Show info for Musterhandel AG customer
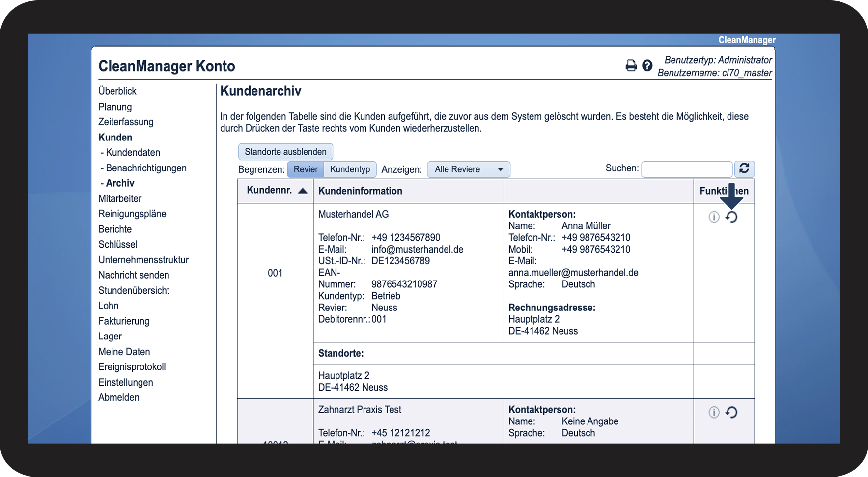This screenshot has width=868, height=477. pos(714,217)
